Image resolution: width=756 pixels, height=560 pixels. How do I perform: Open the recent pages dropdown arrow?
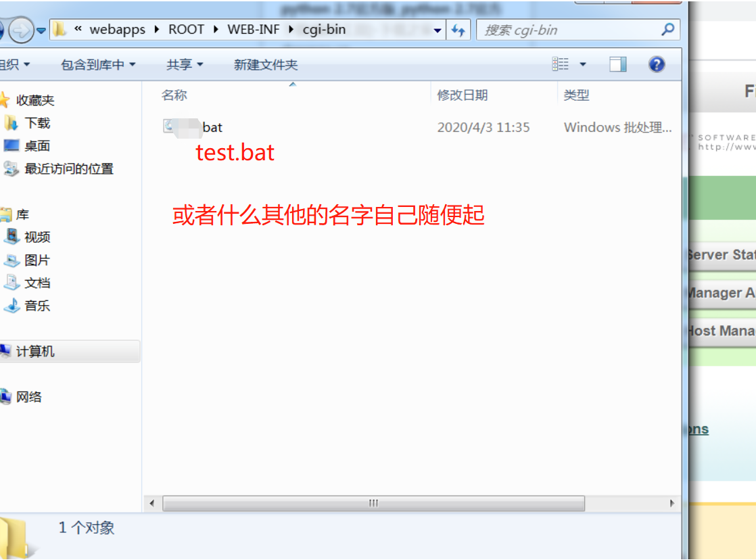click(41, 30)
